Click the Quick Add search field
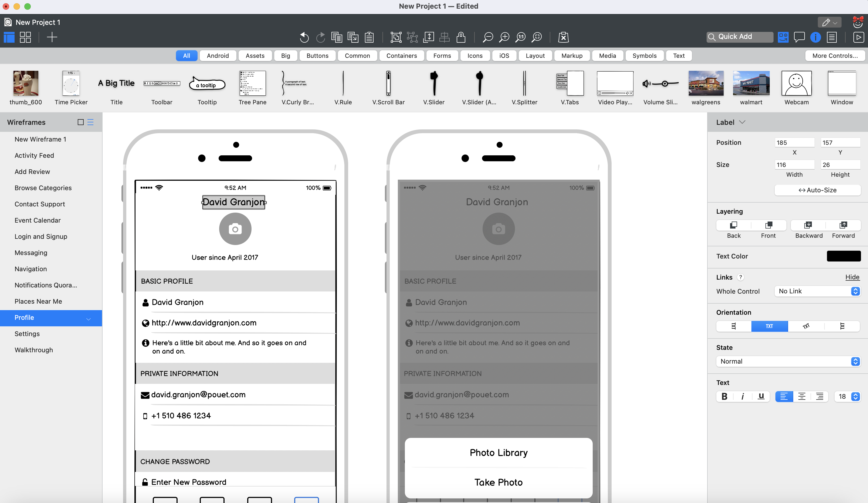Screen dimensions: 868x503 739,37
